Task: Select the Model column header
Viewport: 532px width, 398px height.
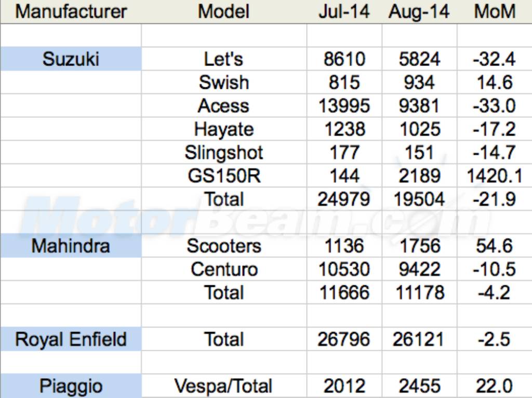Action: (x=224, y=12)
